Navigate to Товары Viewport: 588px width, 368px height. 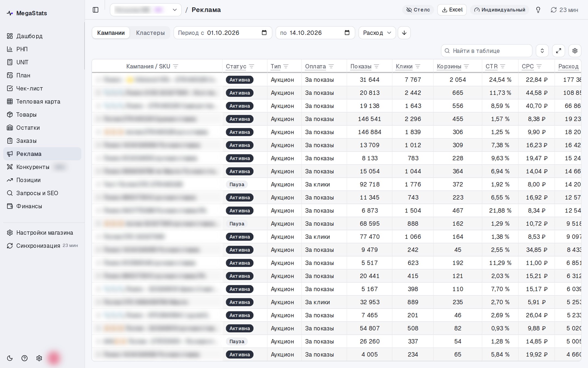coord(42,114)
